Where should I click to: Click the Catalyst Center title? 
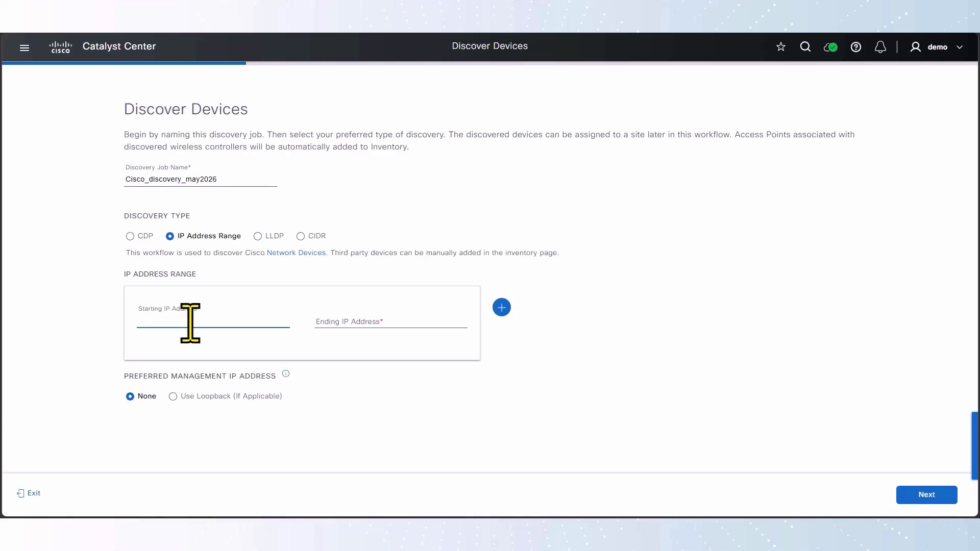point(119,46)
